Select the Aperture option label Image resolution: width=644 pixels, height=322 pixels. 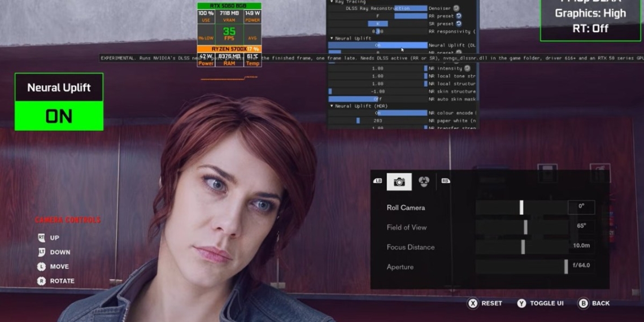[400, 267]
